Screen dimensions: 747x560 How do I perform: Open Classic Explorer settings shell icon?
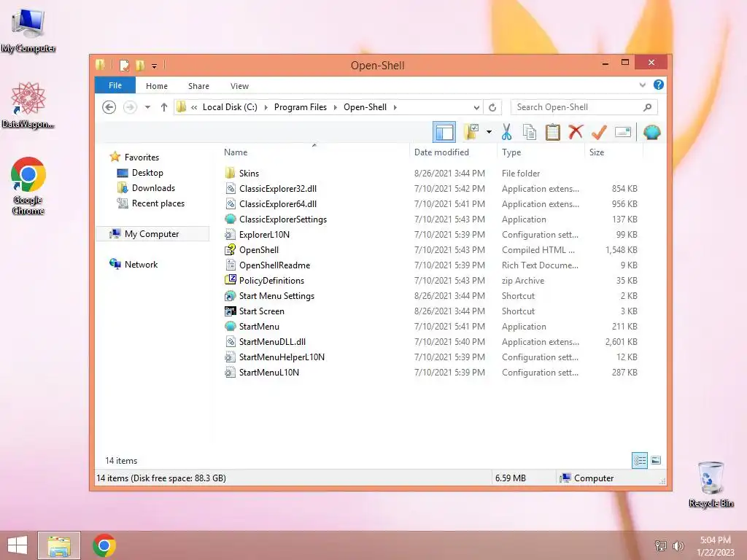coord(651,132)
